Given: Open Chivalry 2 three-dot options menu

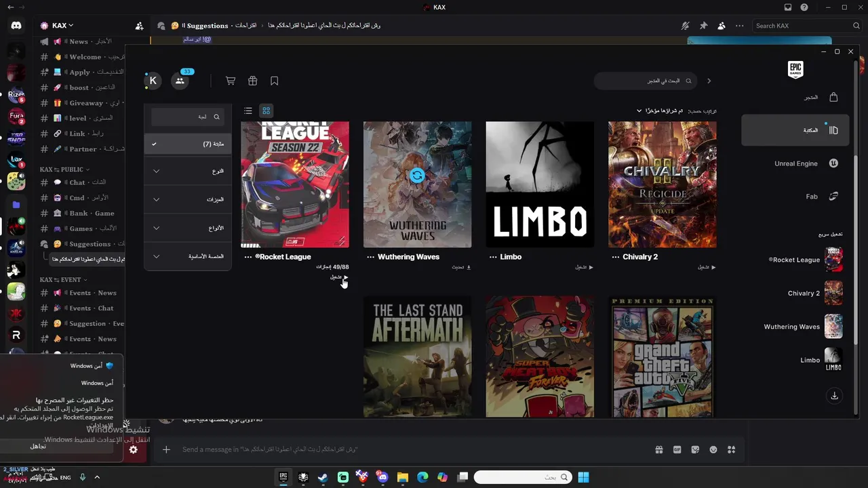Looking at the screenshot, I should tap(616, 257).
